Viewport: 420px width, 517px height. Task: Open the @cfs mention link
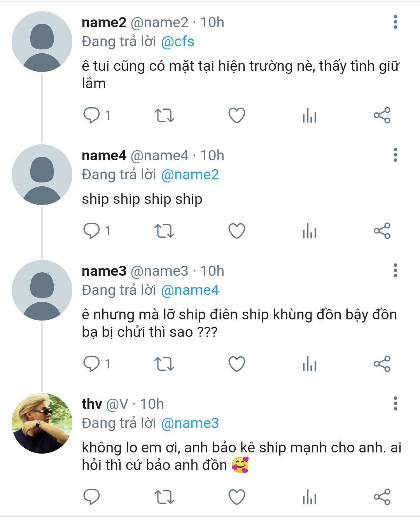177,42
